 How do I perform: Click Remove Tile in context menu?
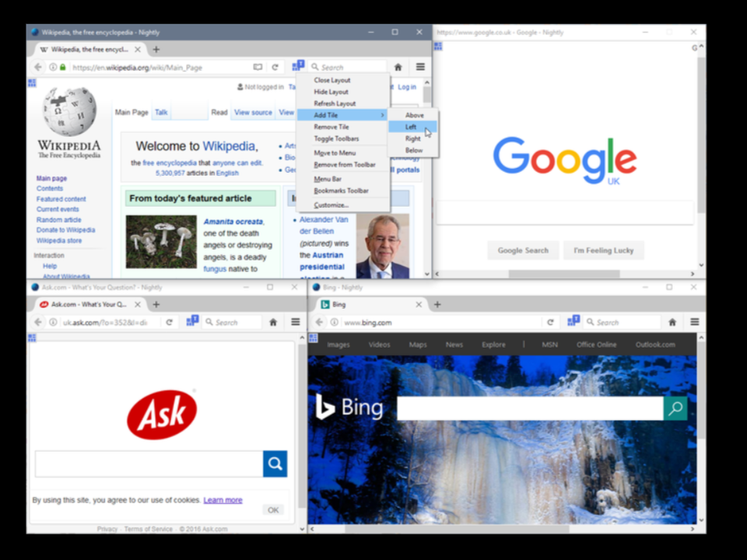coord(331,127)
